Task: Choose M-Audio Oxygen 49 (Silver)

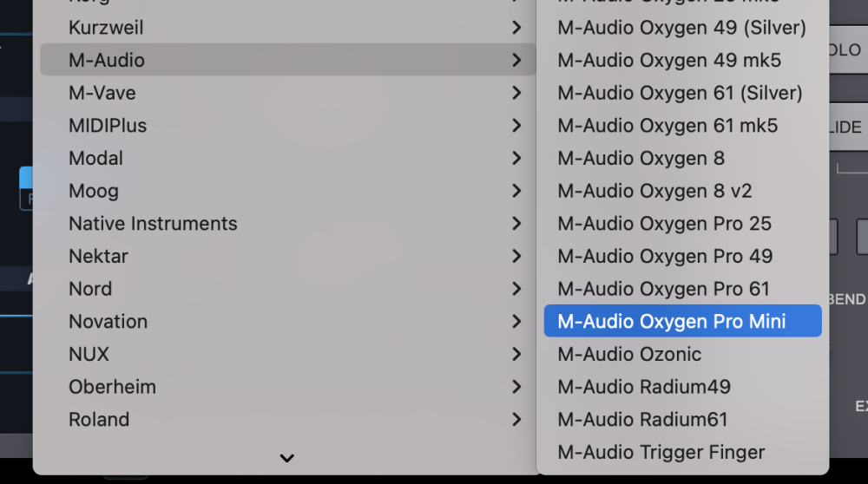Action: pyautogui.click(x=681, y=28)
